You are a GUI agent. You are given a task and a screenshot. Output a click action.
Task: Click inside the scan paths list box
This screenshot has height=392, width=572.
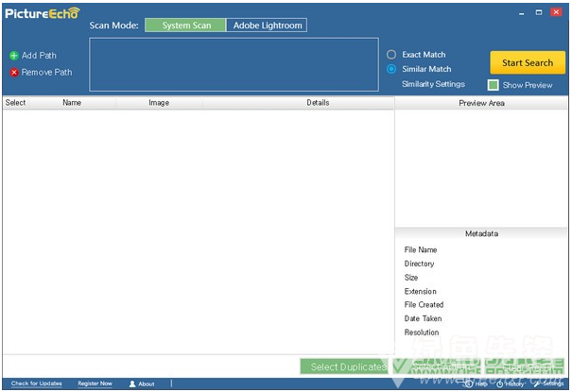click(234, 64)
